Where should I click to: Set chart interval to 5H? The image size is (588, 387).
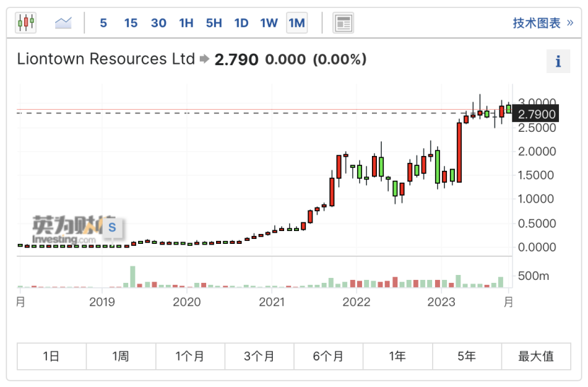coord(213,23)
